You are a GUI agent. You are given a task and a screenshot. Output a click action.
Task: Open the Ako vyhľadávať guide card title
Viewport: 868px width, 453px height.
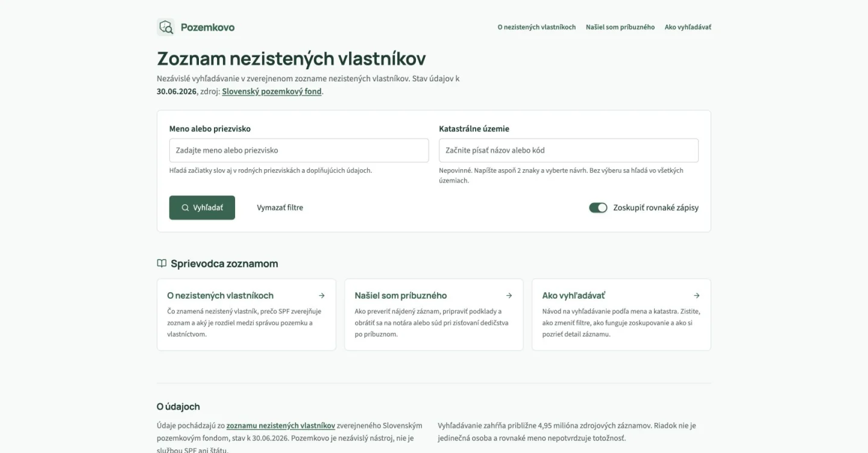(574, 296)
